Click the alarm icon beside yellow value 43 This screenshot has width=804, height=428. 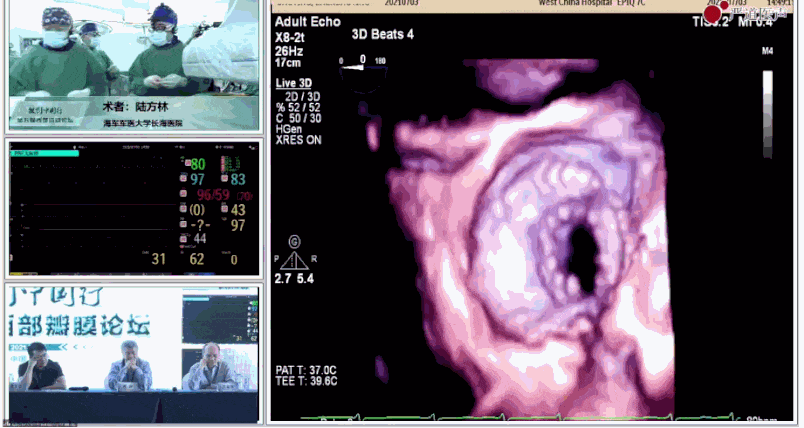pos(225,209)
